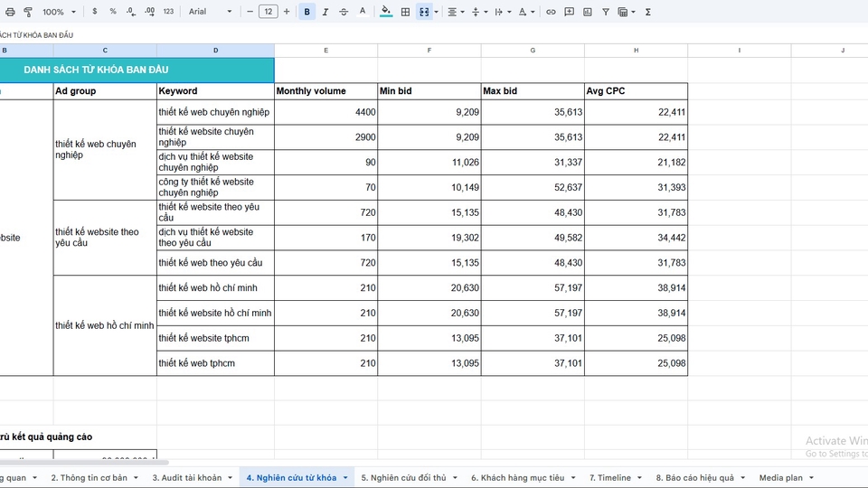
Task: Open the fill color picker
Action: point(386,12)
